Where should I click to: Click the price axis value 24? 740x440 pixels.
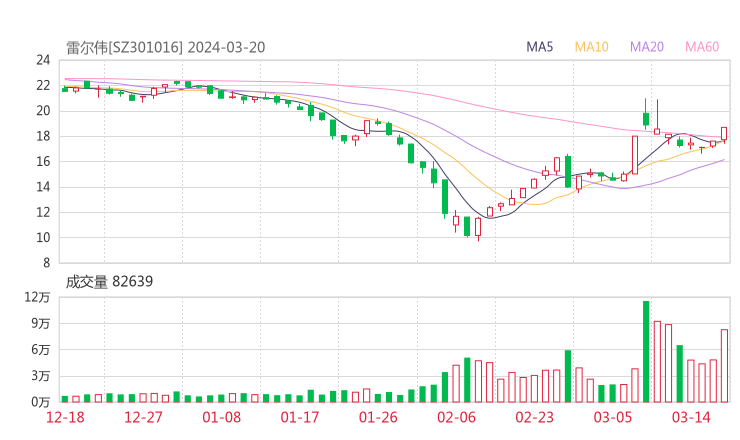(x=43, y=60)
